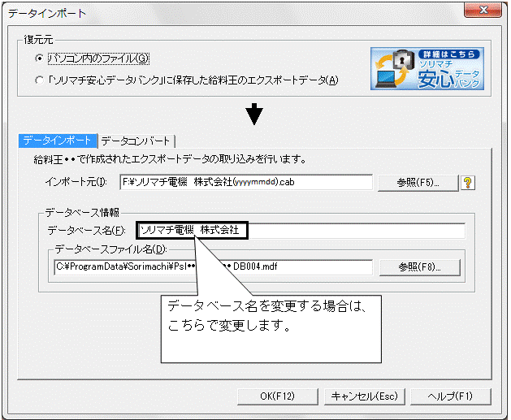Viewport: 511px width, 420px height.
Task: Click the 参照(F8) browse button
Action: pos(420,267)
